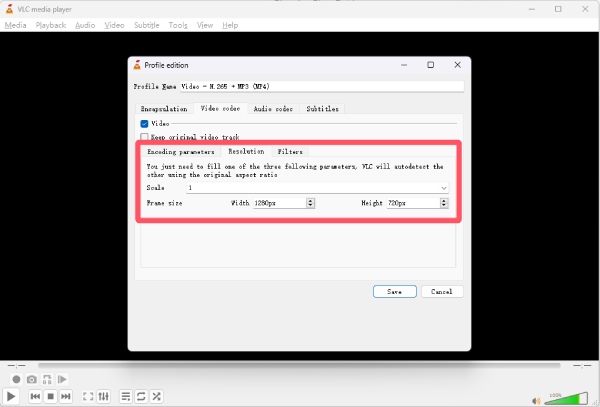This screenshot has height=407, width=600.
Task: Open the Subtitle menu
Action: point(147,25)
